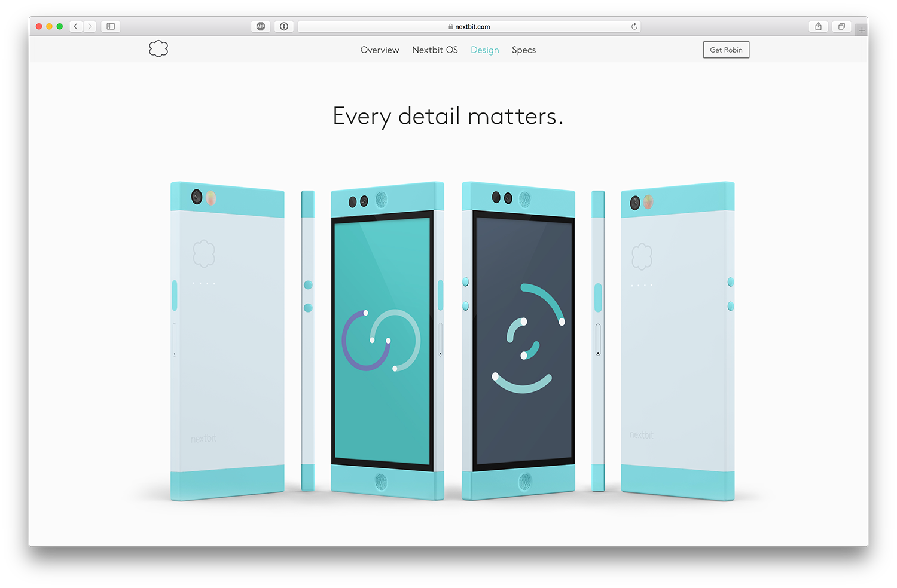897x588 pixels.
Task: Toggle the Safari sidebar
Action: coord(111,26)
